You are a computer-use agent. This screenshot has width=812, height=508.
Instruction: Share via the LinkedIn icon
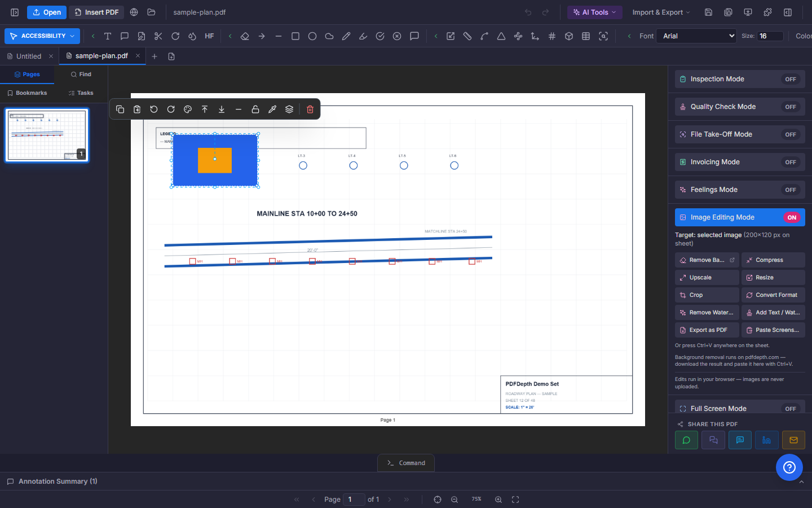767,440
